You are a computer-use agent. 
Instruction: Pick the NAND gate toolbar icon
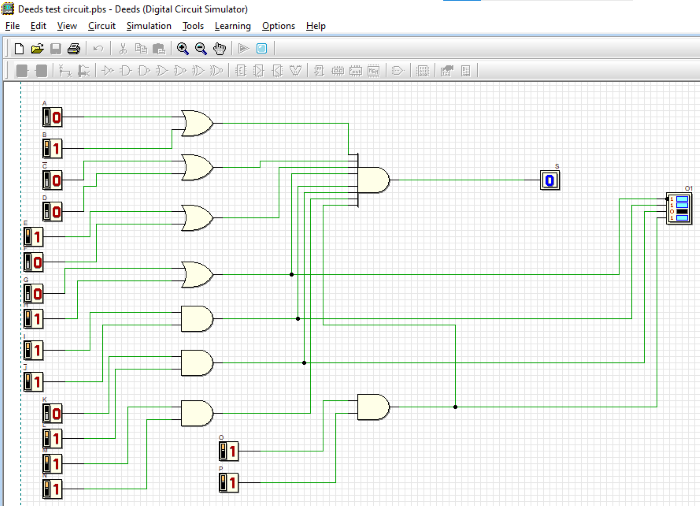coord(144,71)
